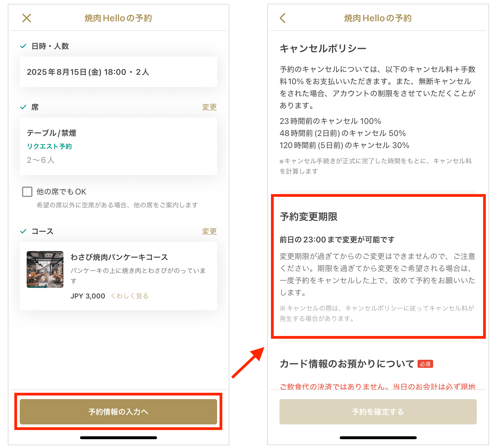Select the date and party size card

(118, 72)
